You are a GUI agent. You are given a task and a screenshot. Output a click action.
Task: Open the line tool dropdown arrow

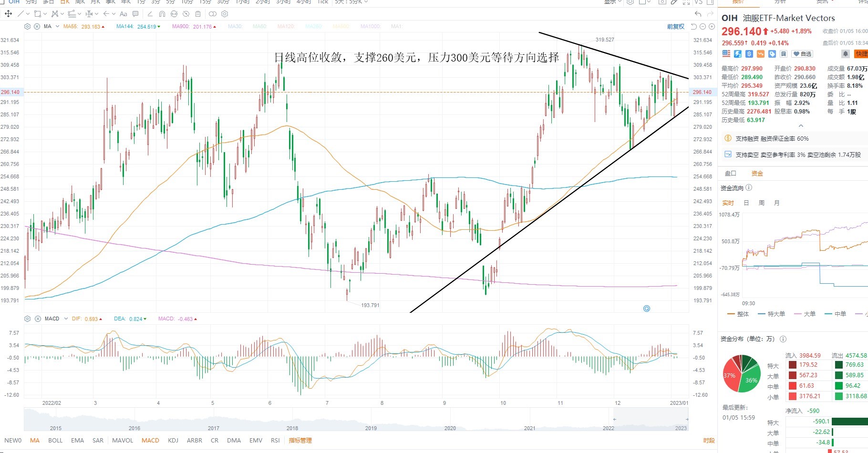click(28, 14)
